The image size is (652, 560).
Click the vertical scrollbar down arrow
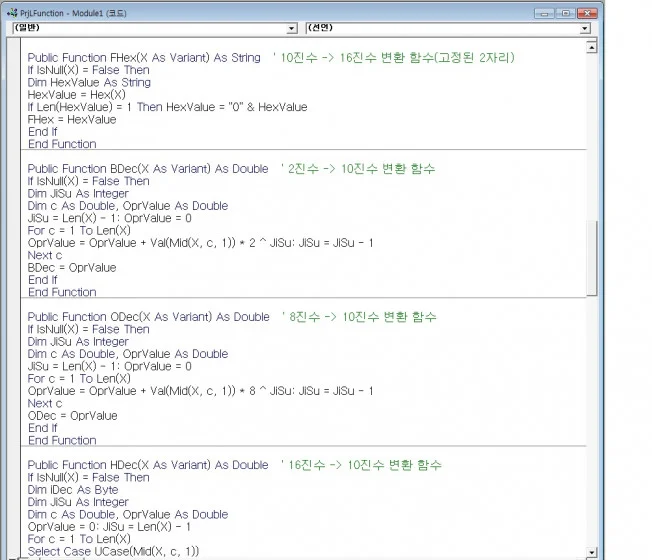click(x=592, y=553)
